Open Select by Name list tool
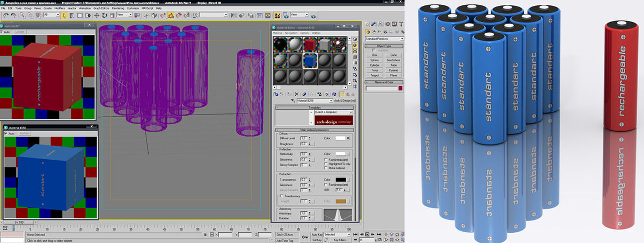644x243 pixels. pos(72,16)
